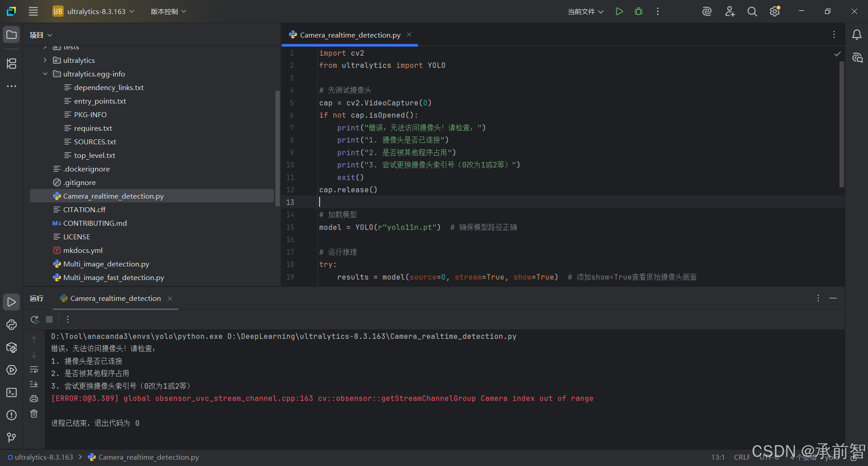This screenshot has width=868, height=466.
Task: Click the stop process square button
Action: point(49,319)
